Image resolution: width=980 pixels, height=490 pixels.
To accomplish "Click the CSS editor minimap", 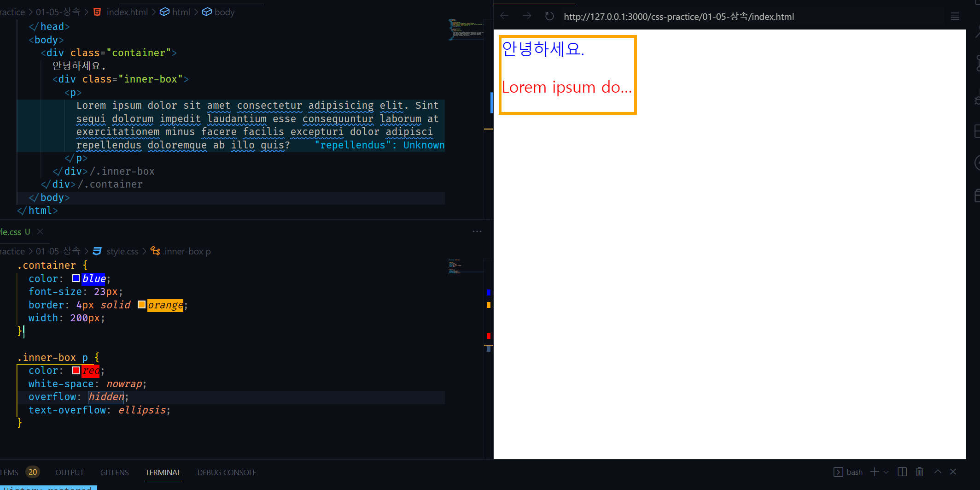I will pyautogui.click(x=466, y=266).
